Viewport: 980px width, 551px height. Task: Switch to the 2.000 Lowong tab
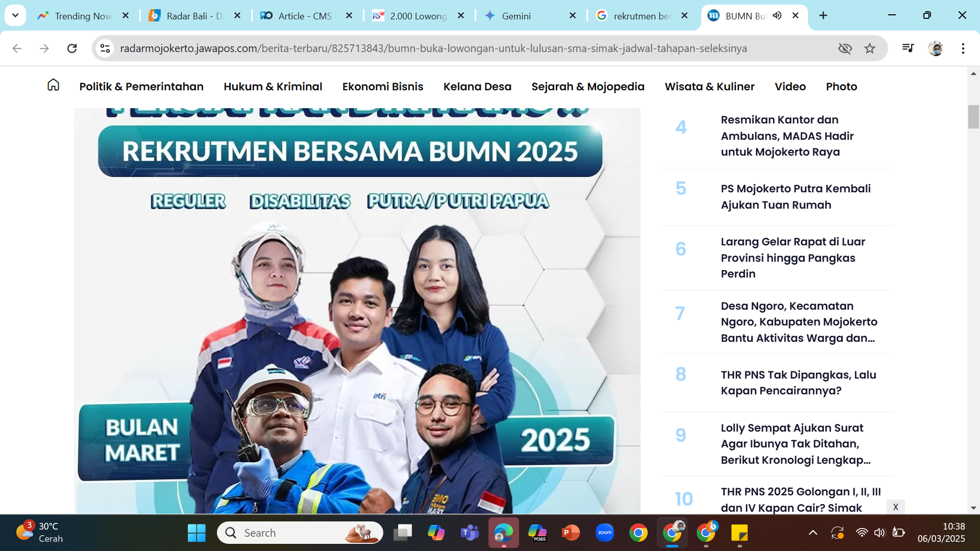point(418,16)
